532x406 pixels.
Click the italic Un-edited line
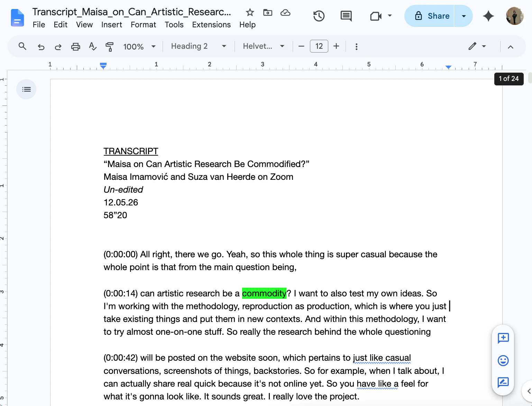[x=123, y=190]
